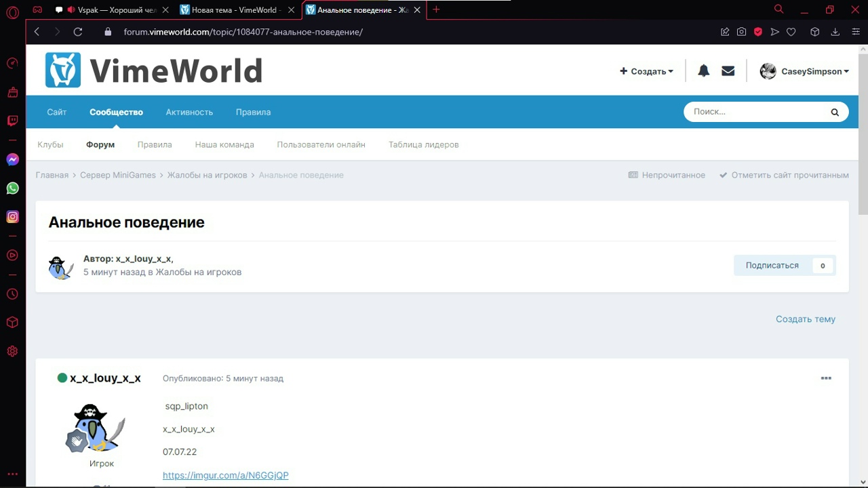Open the messages envelope icon
Image resolution: width=868 pixels, height=488 pixels.
(728, 71)
